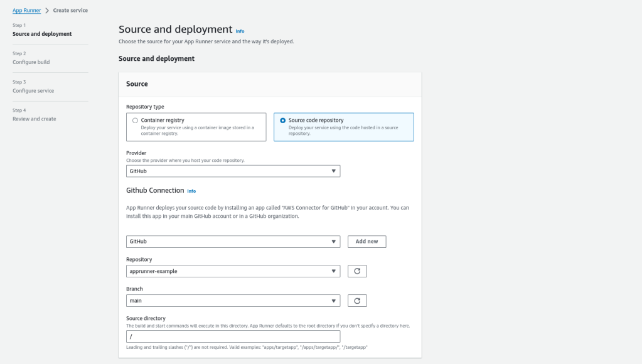Click the Provider dropdown arrow icon
Screen dimensions: 642x364
[x=333, y=172]
